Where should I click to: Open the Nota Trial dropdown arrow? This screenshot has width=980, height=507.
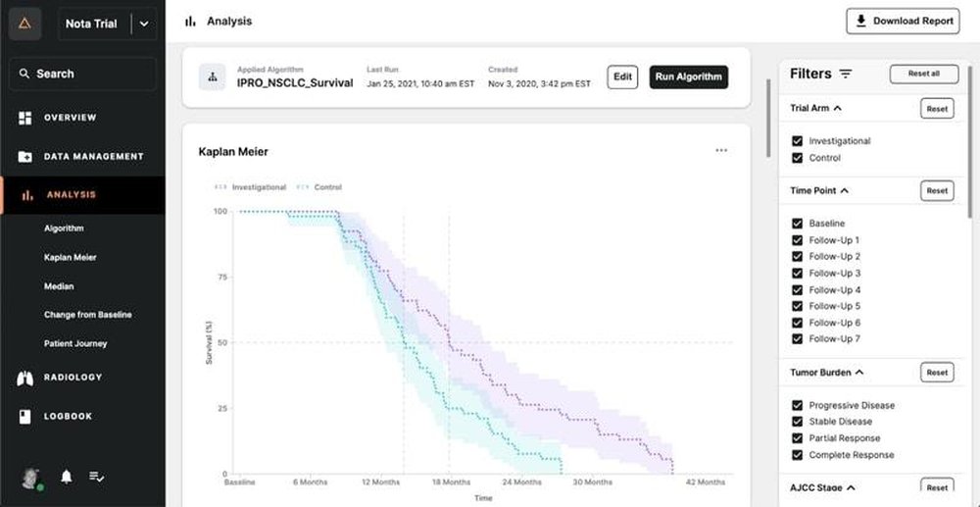tap(144, 25)
